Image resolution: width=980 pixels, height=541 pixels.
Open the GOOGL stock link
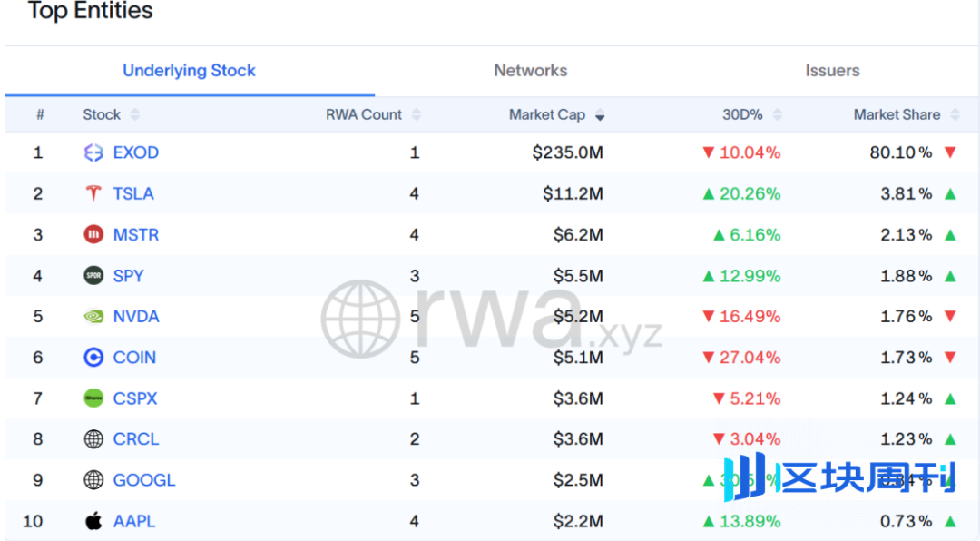(143, 480)
